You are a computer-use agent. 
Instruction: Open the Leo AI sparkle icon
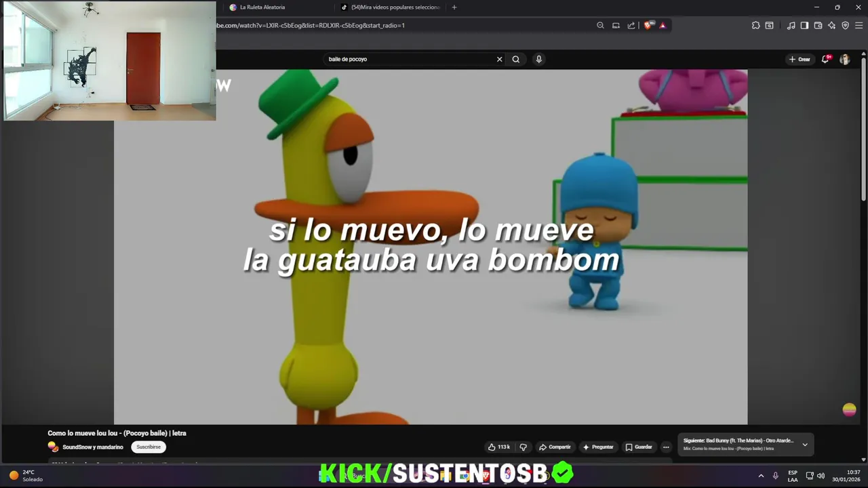pyautogui.click(x=831, y=25)
